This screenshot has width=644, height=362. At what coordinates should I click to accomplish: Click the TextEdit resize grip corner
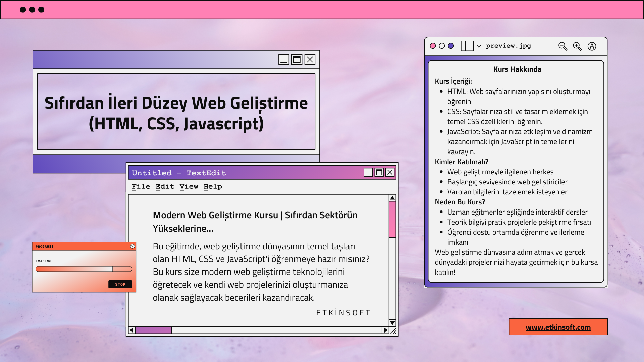[x=393, y=331]
